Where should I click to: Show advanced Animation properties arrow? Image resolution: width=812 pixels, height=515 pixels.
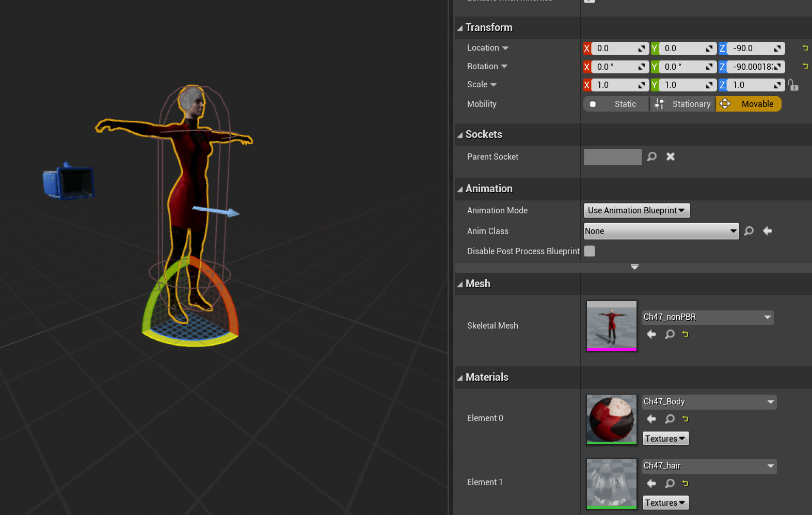tap(634, 267)
